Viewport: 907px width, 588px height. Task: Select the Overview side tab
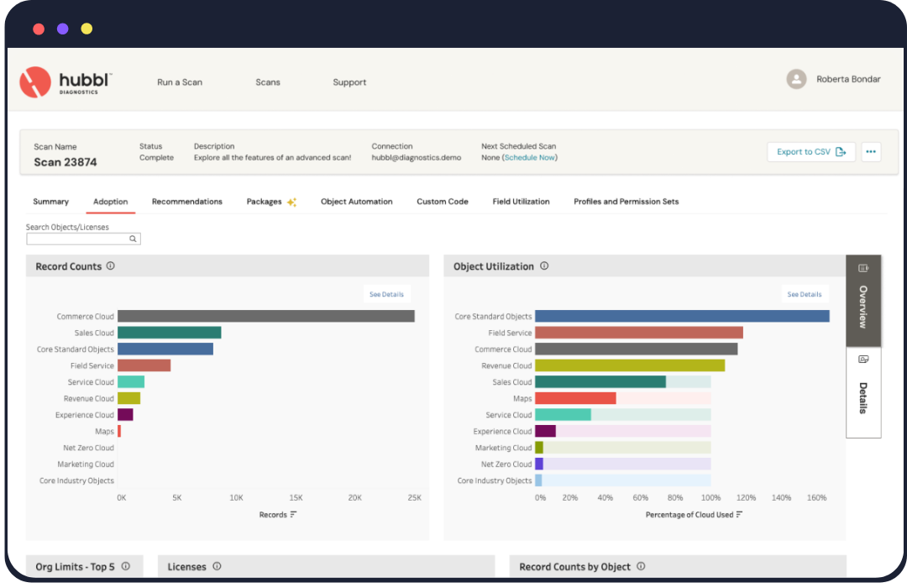coord(863,301)
